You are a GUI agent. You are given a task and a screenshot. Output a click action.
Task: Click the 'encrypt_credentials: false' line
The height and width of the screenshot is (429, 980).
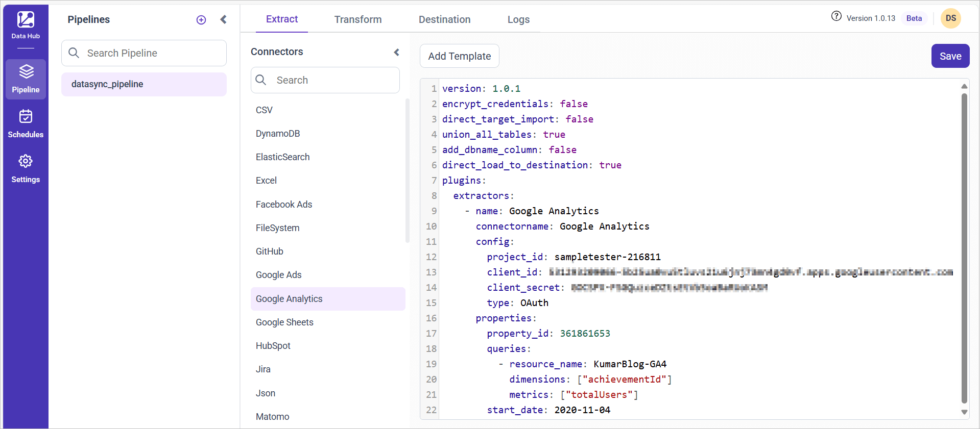[515, 104]
